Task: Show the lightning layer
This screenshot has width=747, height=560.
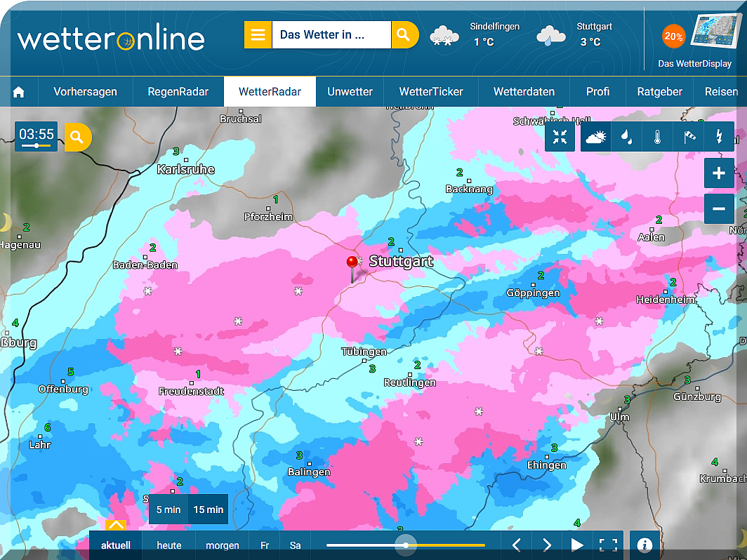Action: coord(719,137)
